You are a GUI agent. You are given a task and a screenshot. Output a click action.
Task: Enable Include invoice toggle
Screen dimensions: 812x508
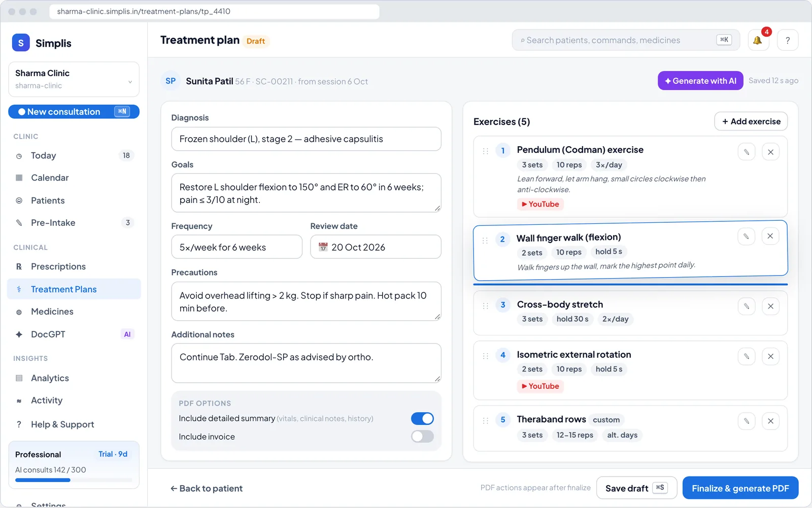(422, 436)
